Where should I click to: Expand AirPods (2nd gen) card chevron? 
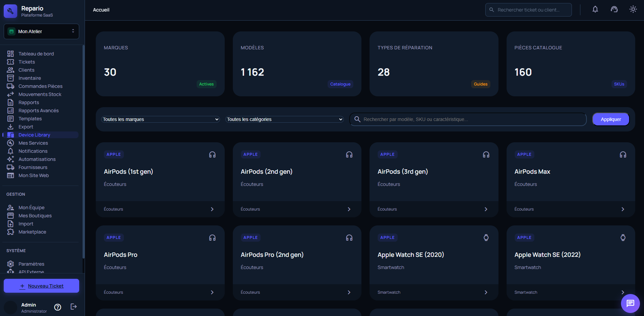(349, 209)
